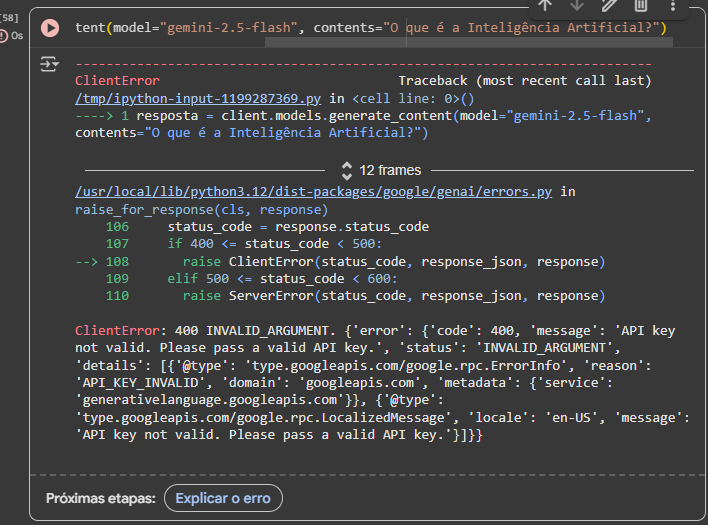The height and width of the screenshot is (525, 708).
Task: Run the code cell with play button
Action: click(50, 27)
